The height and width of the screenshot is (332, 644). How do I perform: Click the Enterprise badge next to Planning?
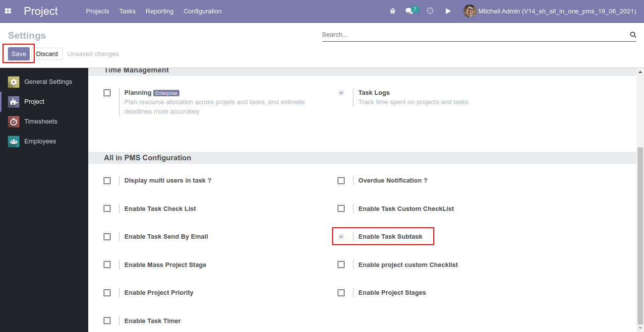[166, 93]
